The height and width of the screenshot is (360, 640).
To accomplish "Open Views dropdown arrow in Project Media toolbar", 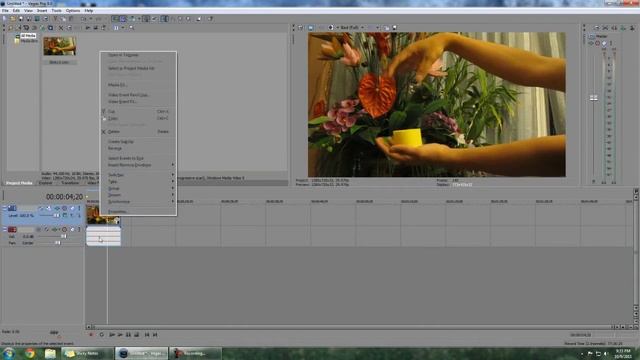I will [x=123, y=28].
